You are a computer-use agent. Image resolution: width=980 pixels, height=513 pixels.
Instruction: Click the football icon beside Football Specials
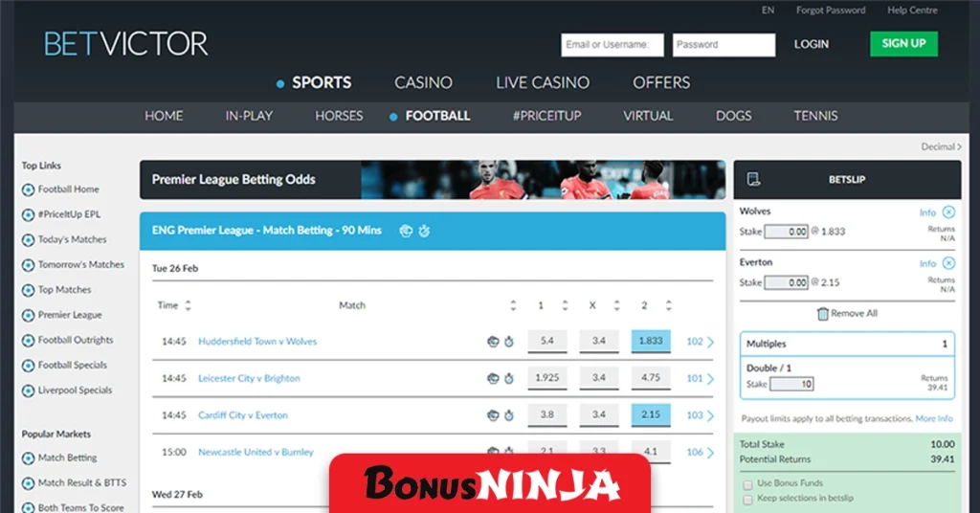[28, 366]
